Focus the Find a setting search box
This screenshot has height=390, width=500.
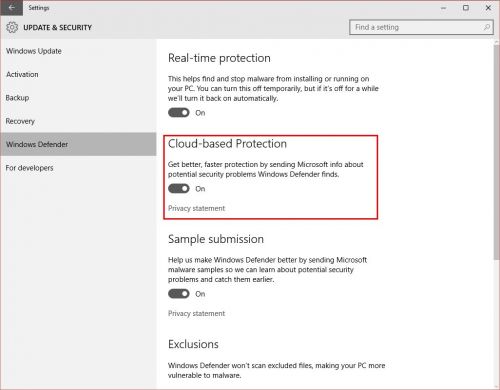(x=421, y=27)
